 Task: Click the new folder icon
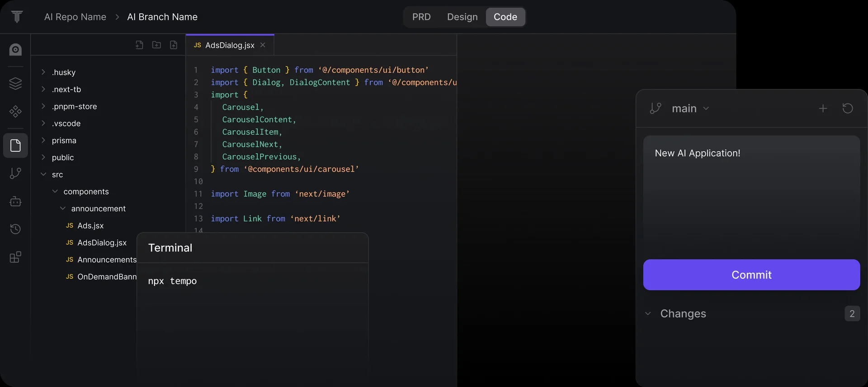[156, 45]
